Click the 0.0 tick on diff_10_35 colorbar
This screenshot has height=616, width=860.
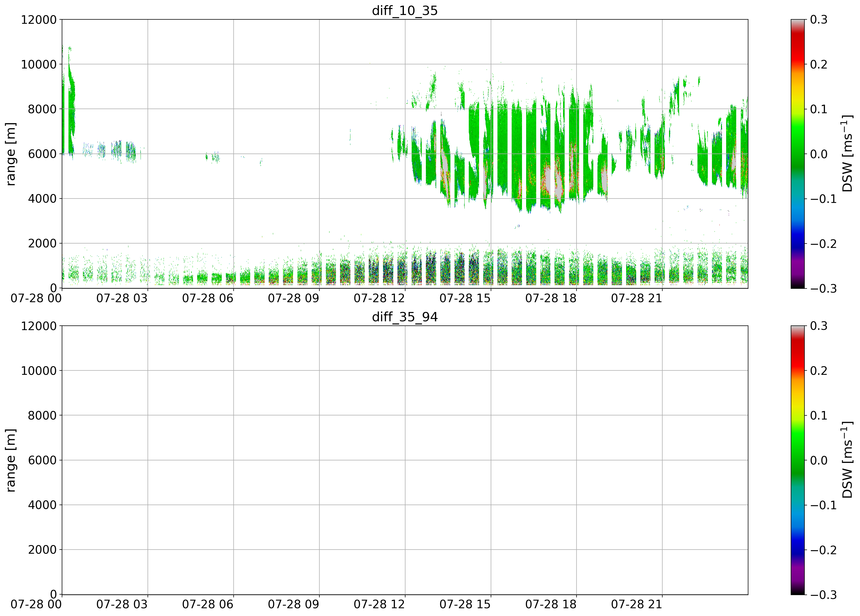[x=819, y=154]
